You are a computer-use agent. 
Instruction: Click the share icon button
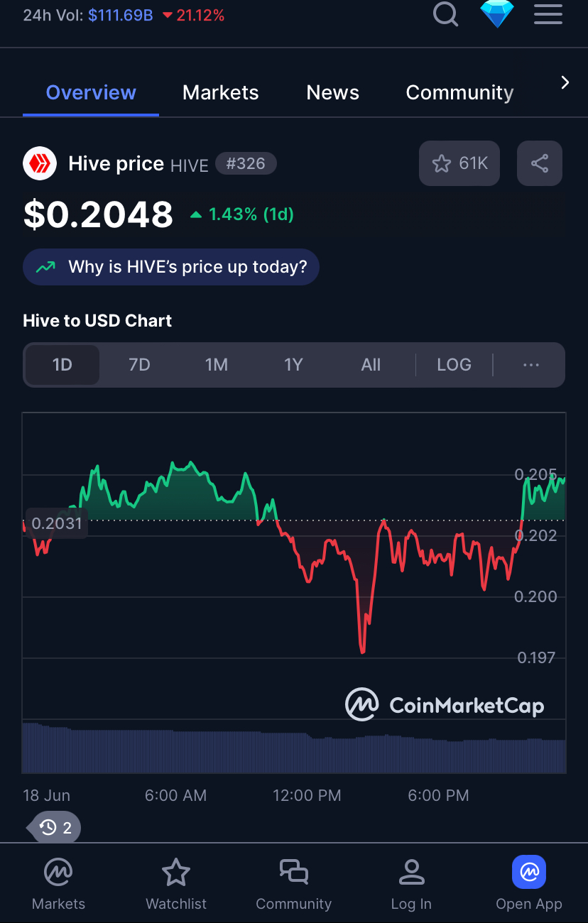(540, 164)
